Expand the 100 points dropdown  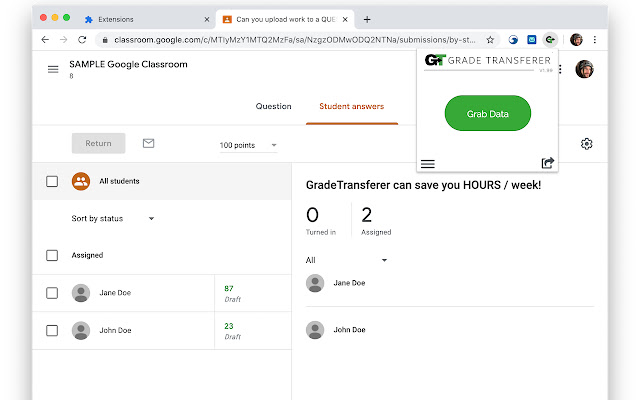coord(248,145)
